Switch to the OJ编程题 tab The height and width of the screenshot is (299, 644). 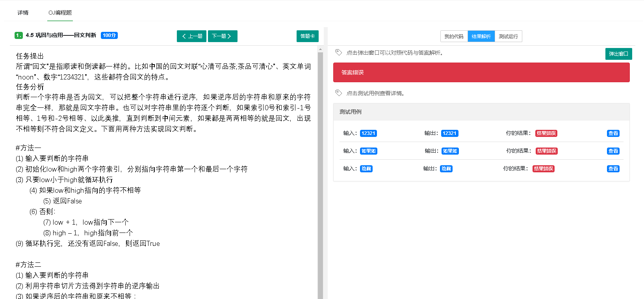click(60, 13)
